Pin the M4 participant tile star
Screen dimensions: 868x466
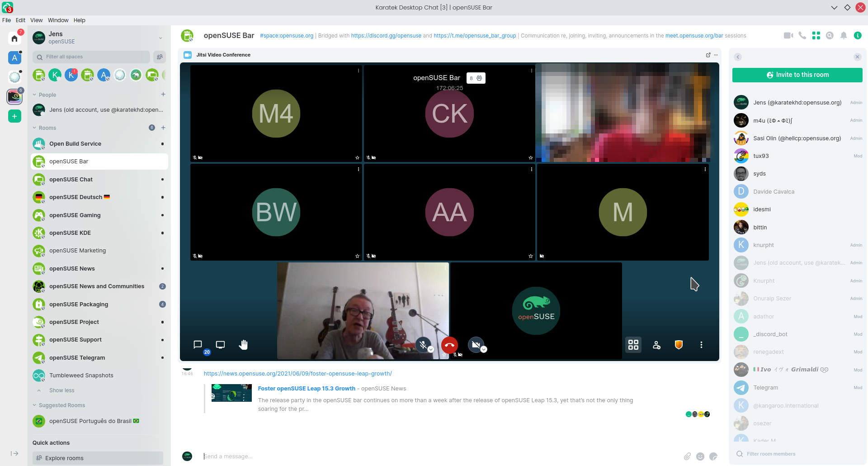click(x=357, y=158)
